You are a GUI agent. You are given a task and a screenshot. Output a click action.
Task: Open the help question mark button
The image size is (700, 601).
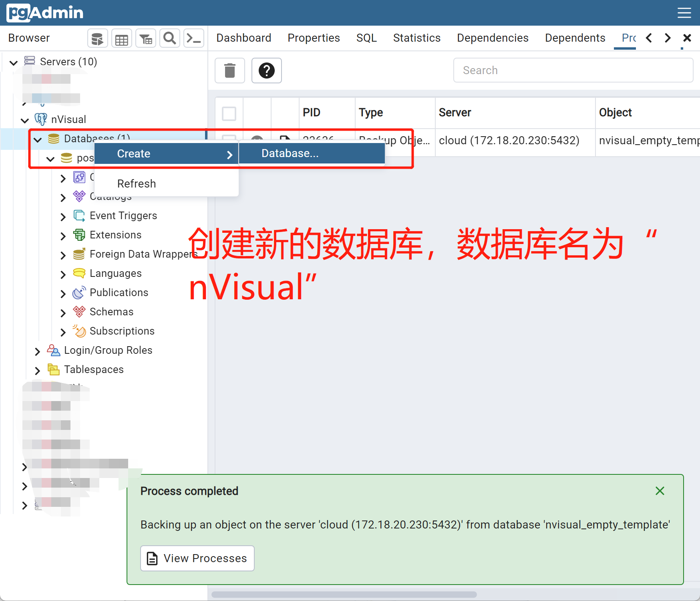[267, 71]
